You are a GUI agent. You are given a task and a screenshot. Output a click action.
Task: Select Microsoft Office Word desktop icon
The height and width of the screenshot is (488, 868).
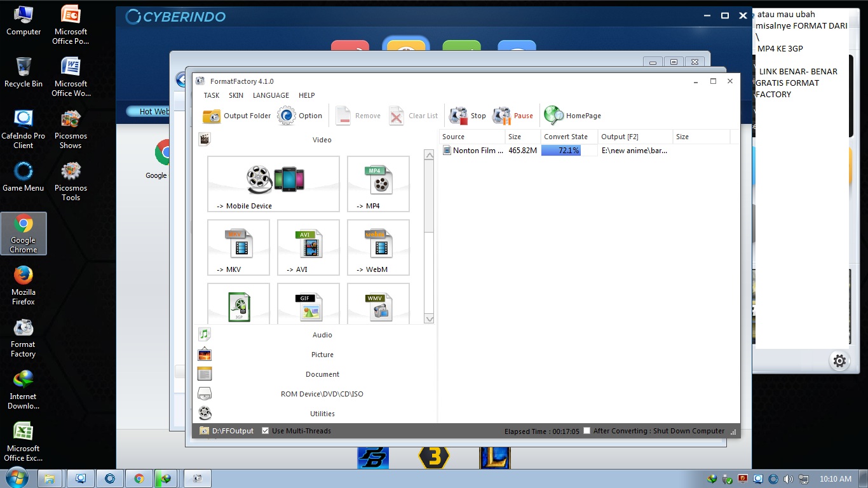[x=71, y=77]
